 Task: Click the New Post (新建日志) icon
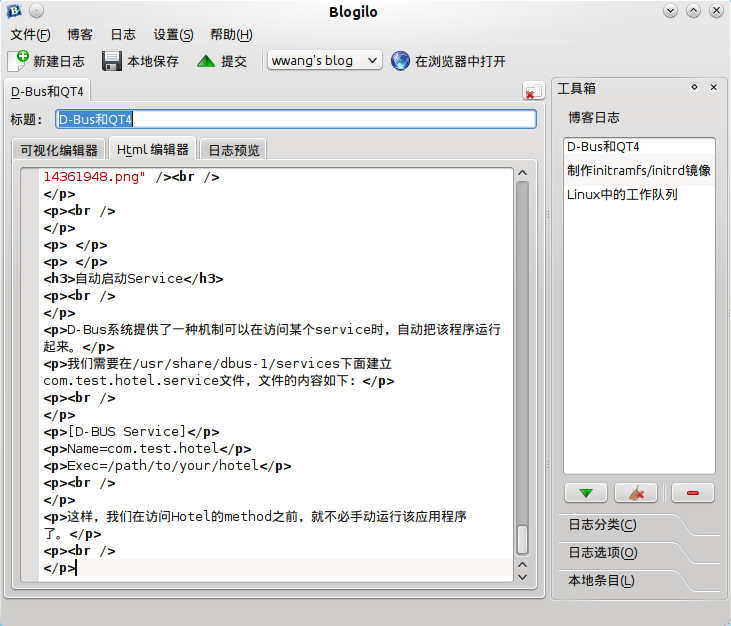tap(19, 61)
